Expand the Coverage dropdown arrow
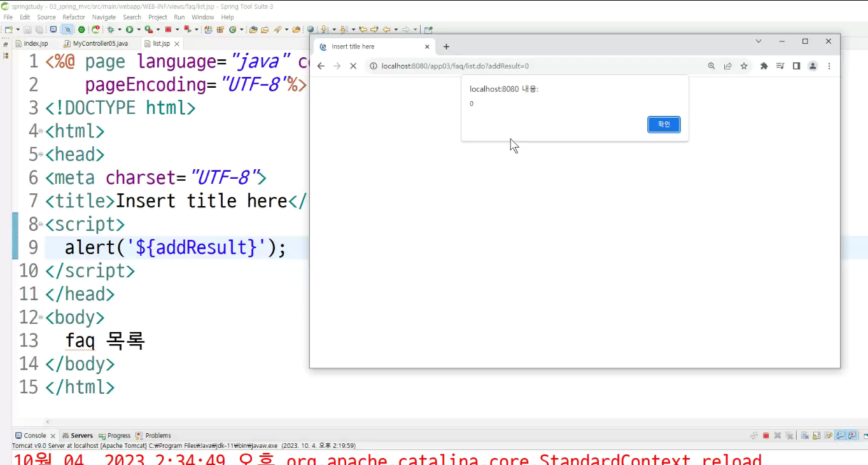This screenshot has width=868, height=465. pos(158,29)
